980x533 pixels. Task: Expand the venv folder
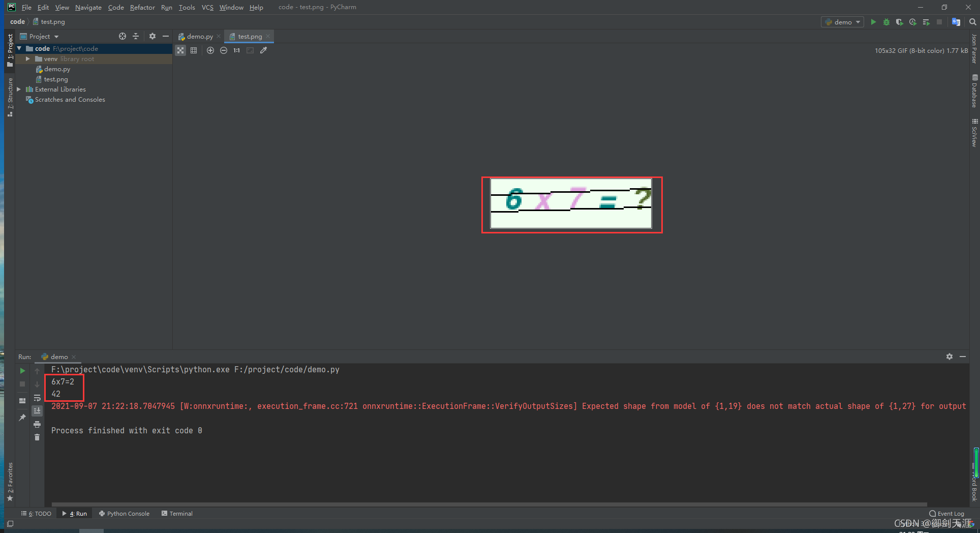tap(28, 59)
